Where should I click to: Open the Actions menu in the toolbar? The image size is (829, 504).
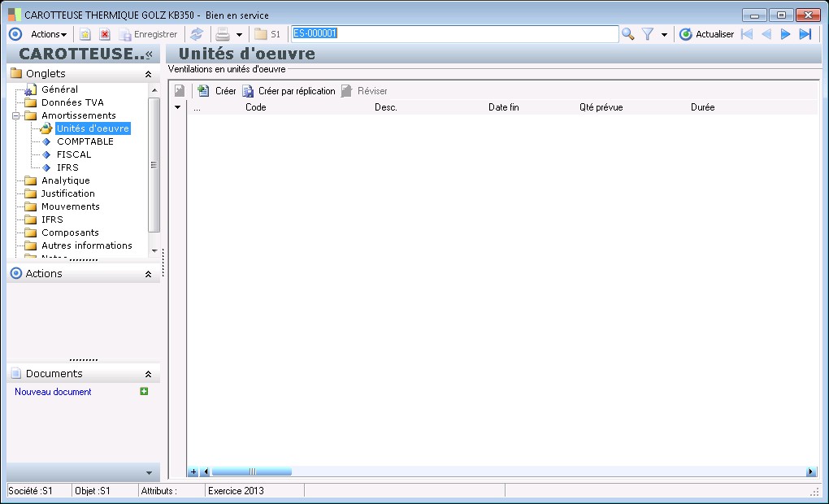pyautogui.click(x=48, y=34)
